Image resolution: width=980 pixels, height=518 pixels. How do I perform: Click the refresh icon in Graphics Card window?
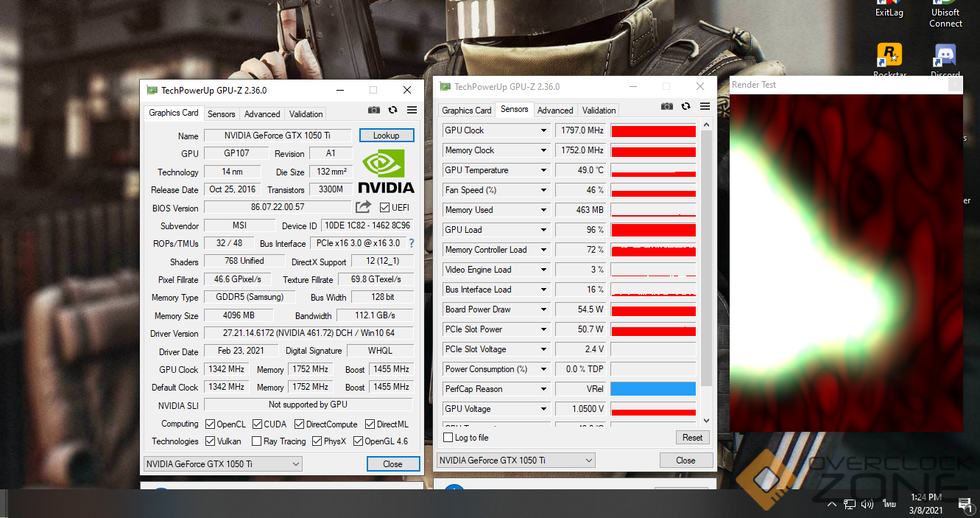393,110
